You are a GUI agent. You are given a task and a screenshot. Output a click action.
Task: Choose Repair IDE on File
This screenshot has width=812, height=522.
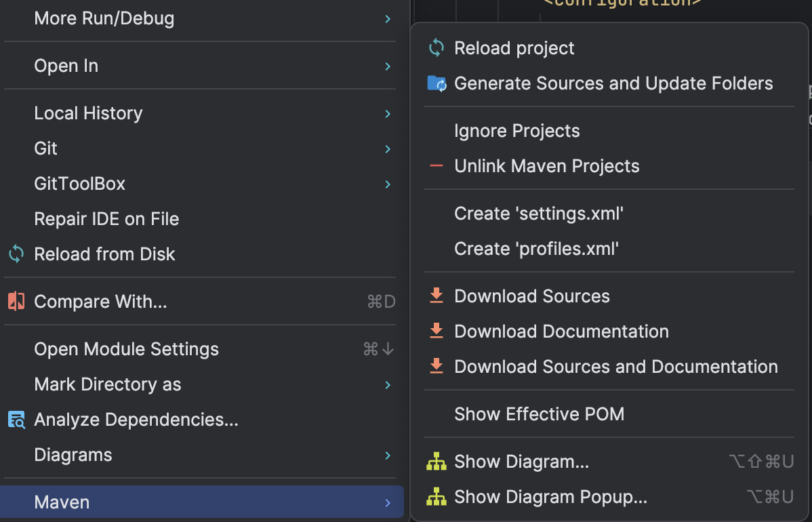(106, 219)
